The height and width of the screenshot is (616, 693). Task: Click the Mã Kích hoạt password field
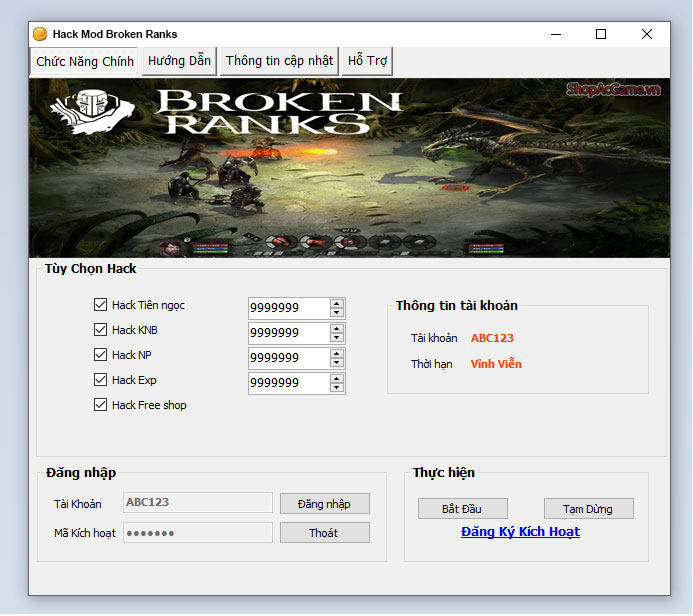tap(198, 533)
